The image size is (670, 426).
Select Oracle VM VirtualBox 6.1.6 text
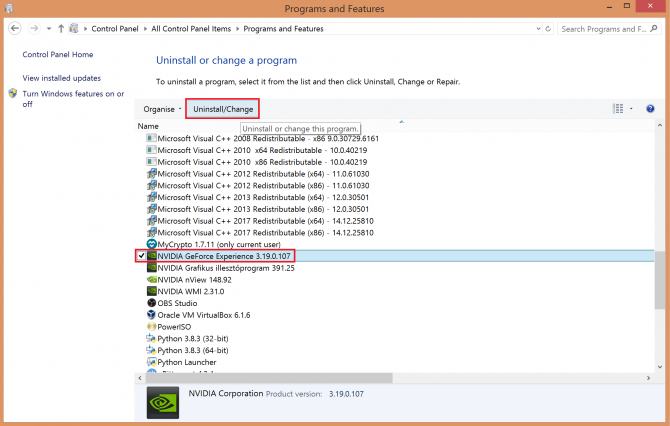coord(204,315)
